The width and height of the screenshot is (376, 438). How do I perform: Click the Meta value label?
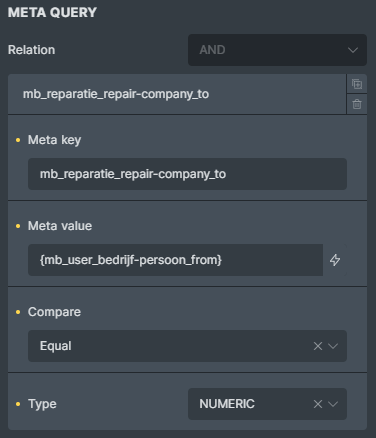pos(60,226)
